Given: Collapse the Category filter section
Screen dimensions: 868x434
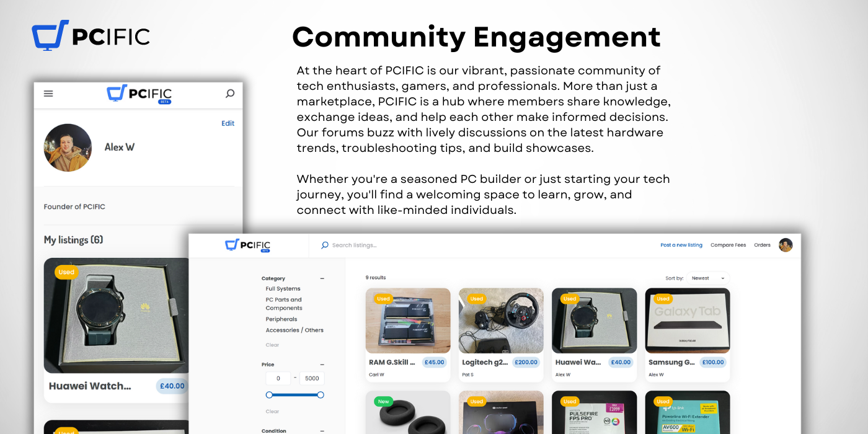Looking at the screenshot, I should tap(322, 279).
